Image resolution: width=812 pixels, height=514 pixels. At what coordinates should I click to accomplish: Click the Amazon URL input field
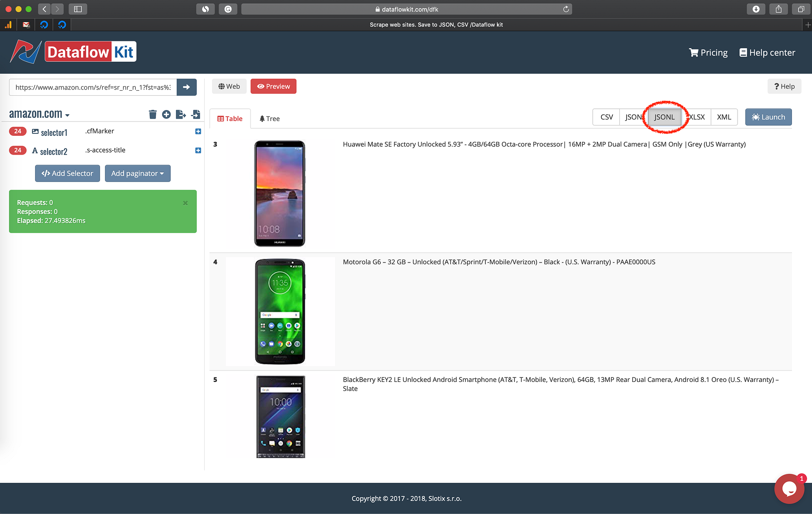click(93, 87)
